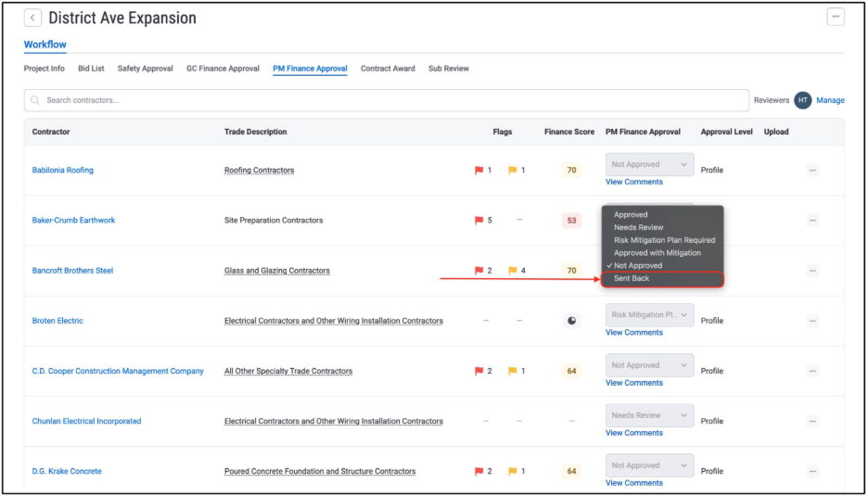Open the page options ellipsis menu at top right
The height and width of the screenshot is (496, 868).
point(836,18)
